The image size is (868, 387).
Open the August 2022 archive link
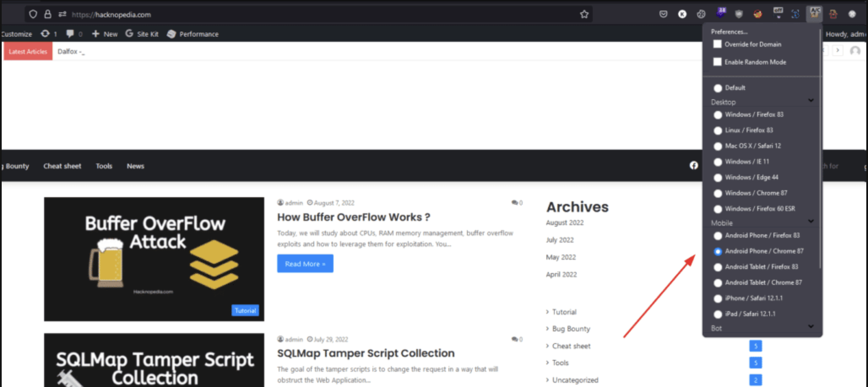(x=564, y=222)
